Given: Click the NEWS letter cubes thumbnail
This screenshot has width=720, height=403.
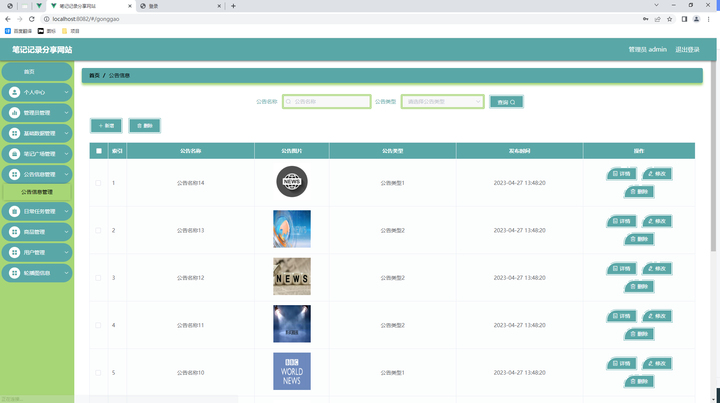Looking at the screenshot, I should (x=292, y=276).
